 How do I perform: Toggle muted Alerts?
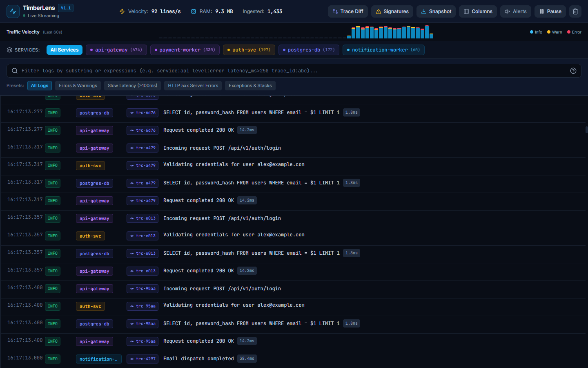pyautogui.click(x=516, y=11)
